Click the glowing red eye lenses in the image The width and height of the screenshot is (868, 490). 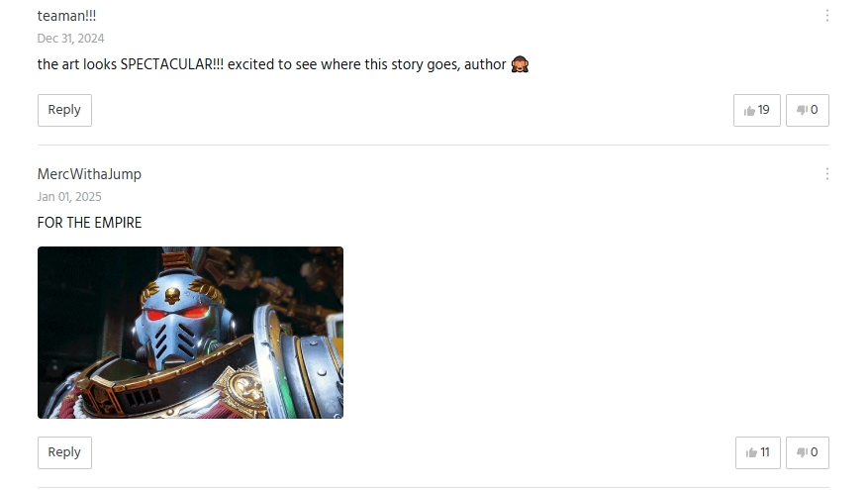pyautogui.click(x=176, y=314)
